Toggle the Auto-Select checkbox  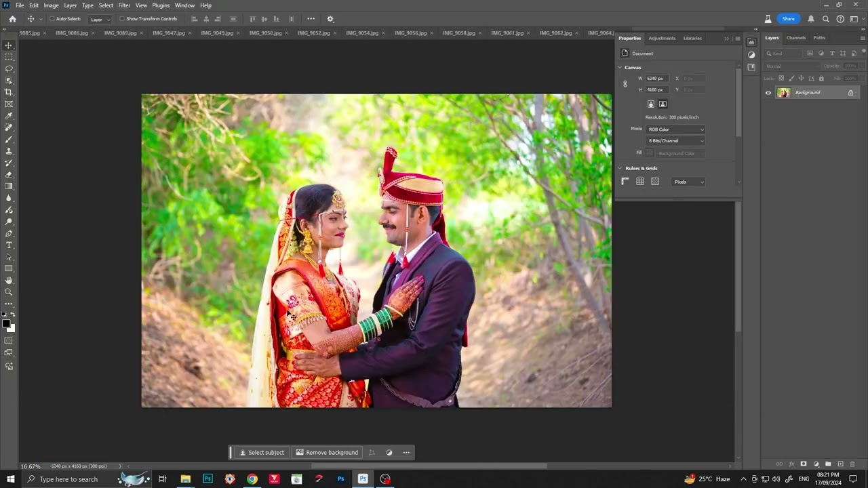52,19
